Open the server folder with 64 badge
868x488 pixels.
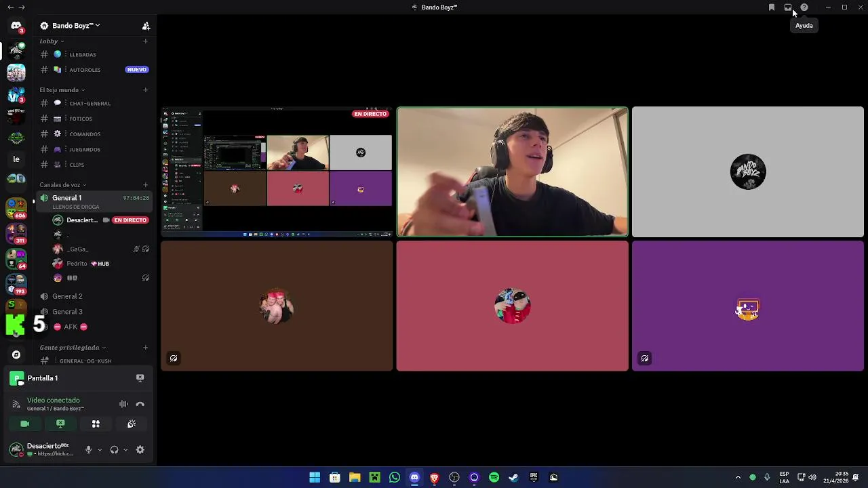16,259
